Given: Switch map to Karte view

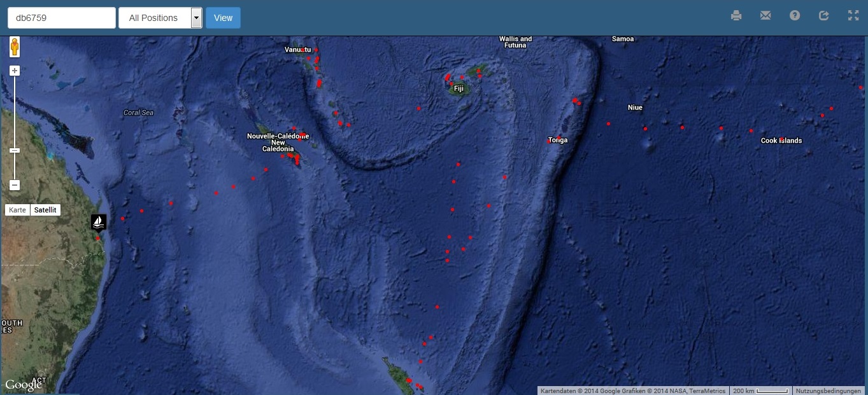Looking at the screenshot, I should (x=17, y=210).
